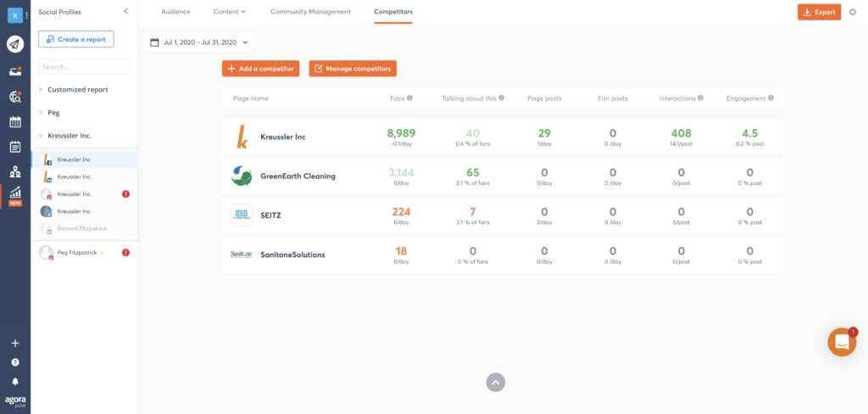This screenshot has width=868, height=414.
Task: Expand the Customized report group
Action: click(x=41, y=89)
